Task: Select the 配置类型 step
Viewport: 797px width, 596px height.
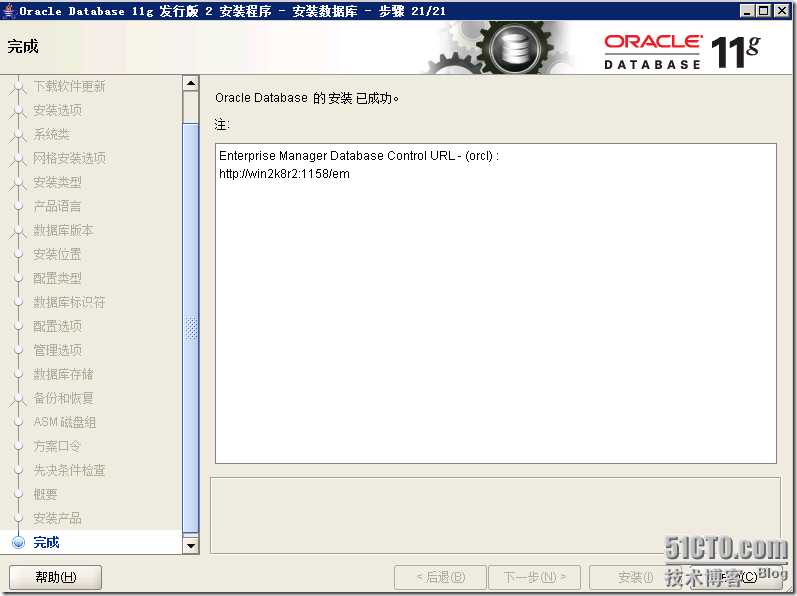Action: tap(57, 278)
